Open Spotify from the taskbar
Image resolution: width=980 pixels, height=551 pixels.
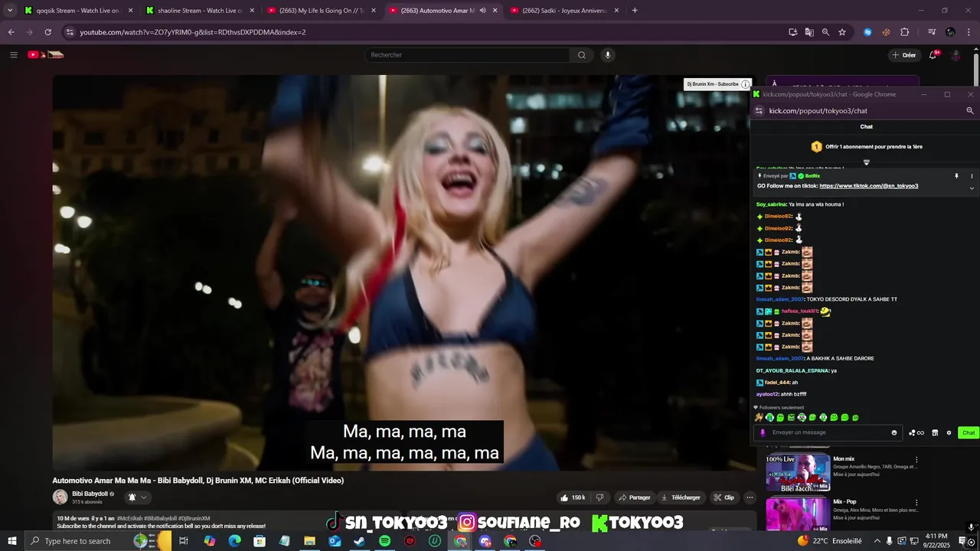[x=384, y=541]
